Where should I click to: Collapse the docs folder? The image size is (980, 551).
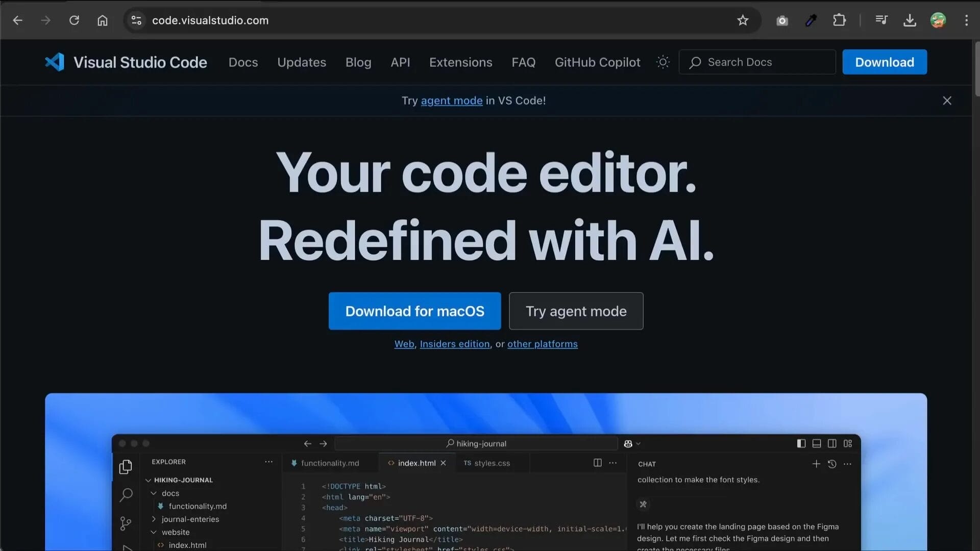(153, 493)
